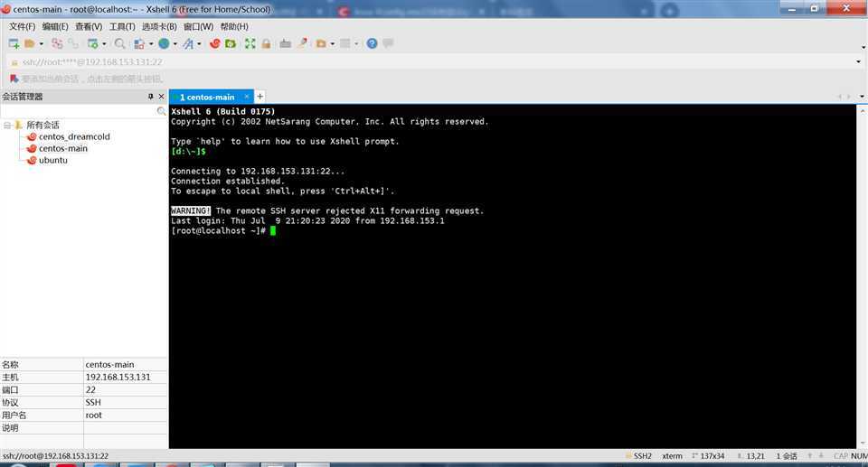Expand the Open session dropdown arrow

pos(41,43)
